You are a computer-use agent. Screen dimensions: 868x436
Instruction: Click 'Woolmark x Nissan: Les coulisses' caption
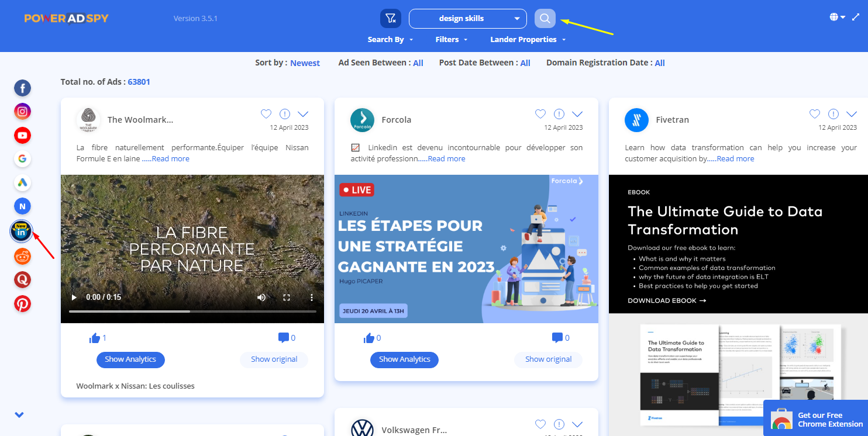click(135, 386)
